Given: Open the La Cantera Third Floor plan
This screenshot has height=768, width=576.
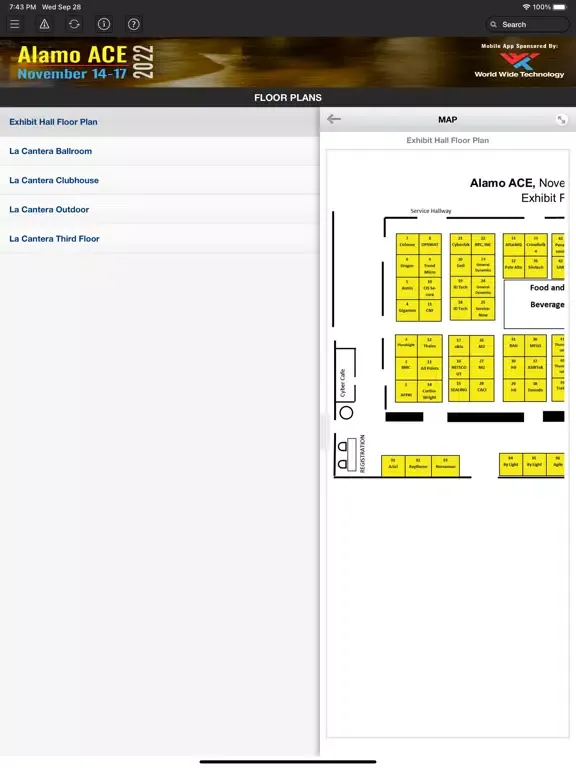Looking at the screenshot, I should (x=160, y=239).
